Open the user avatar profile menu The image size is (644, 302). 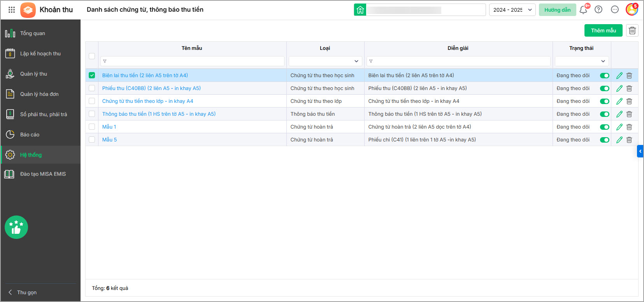tap(632, 9)
